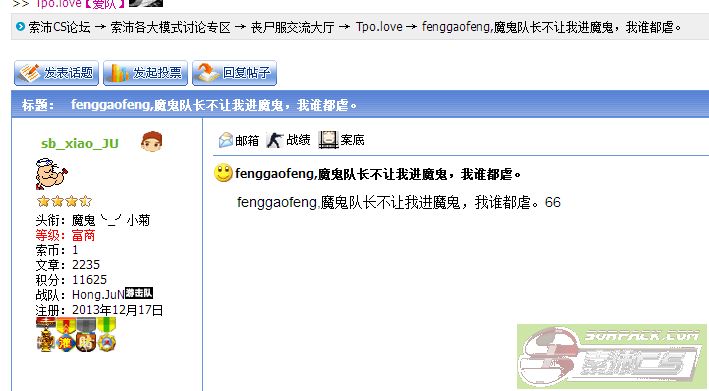Open the 案底 record icon
The width and height of the screenshot is (709, 391).
pyautogui.click(x=328, y=140)
